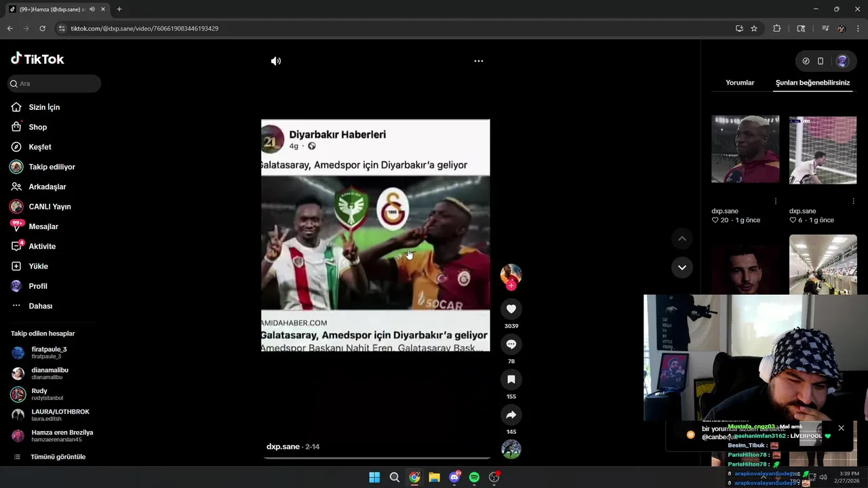This screenshot has height=488, width=868.
Task: Follow creator via red plus badge
Action: tap(511, 286)
